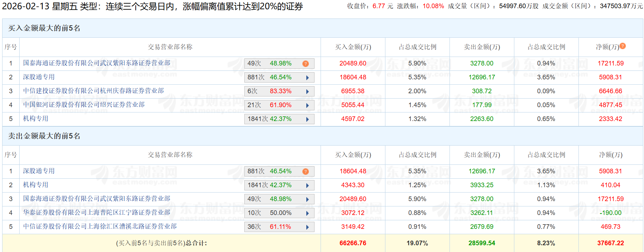This screenshot has width=644, height=252.
Task: Open 国泰海通证券武汉紫阳东路证券营业部 link in buy table
Action: [97, 63]
